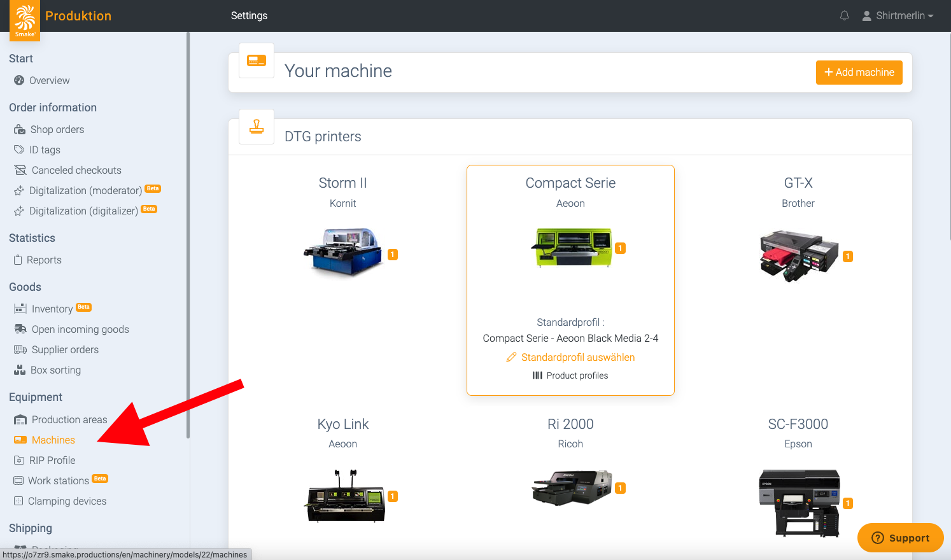Click the RIP Profile icon
This screenshot has height=560, width=951.
coord(19,460)
